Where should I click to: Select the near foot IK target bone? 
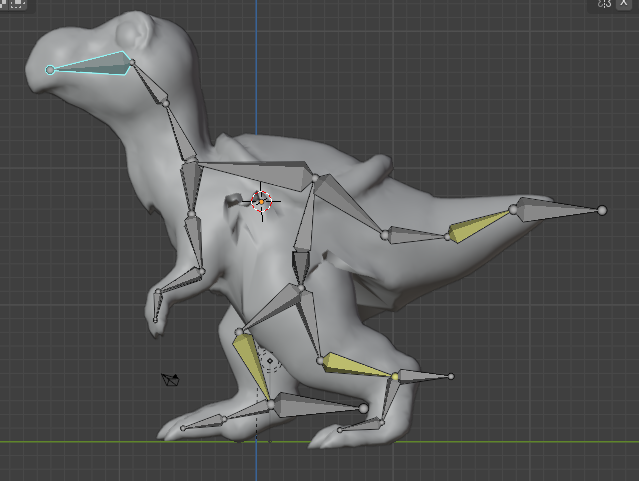[x=318, y=405]
